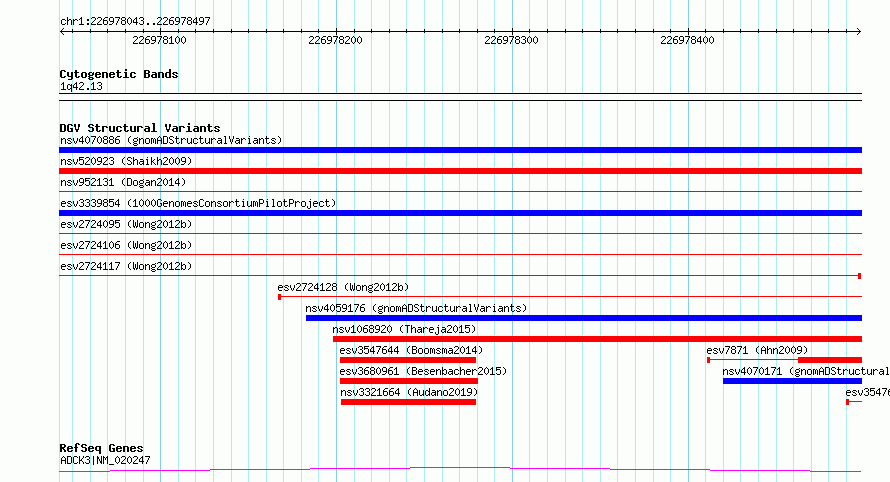This screenshot has height=482, width=890.
Task: Click the 226978200 ruler position label
Action: [x=335, y=40]
